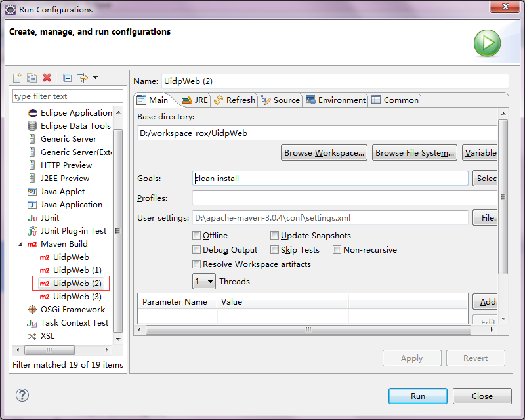Switch to the JRE tab
Viewport: 525px width, 420px height.
[x=195, y=100]
